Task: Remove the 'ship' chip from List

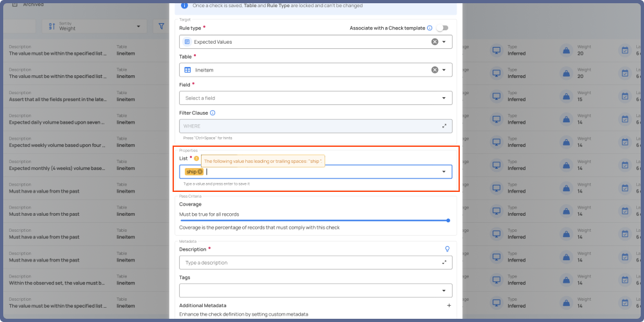Action: (200, 172)
